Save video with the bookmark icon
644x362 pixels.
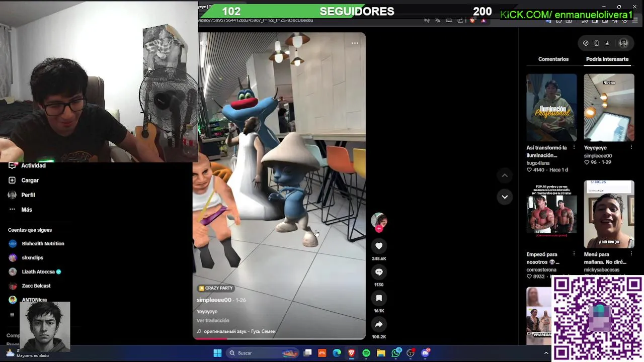379,298
